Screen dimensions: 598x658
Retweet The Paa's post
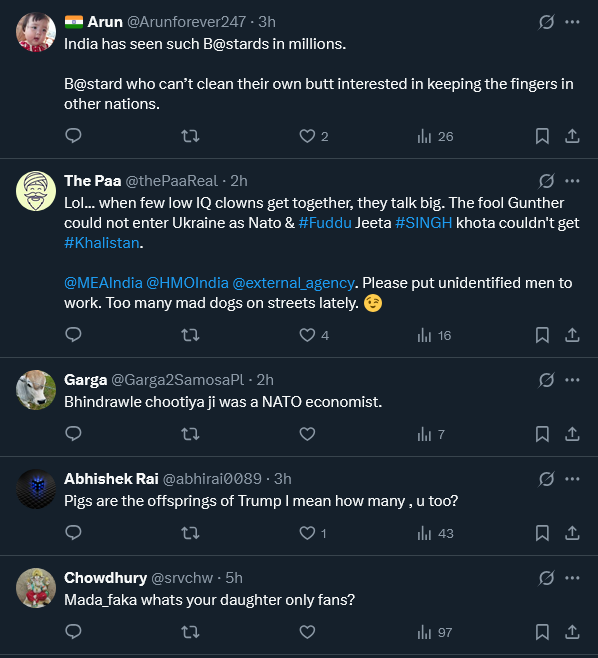[190, 335]
